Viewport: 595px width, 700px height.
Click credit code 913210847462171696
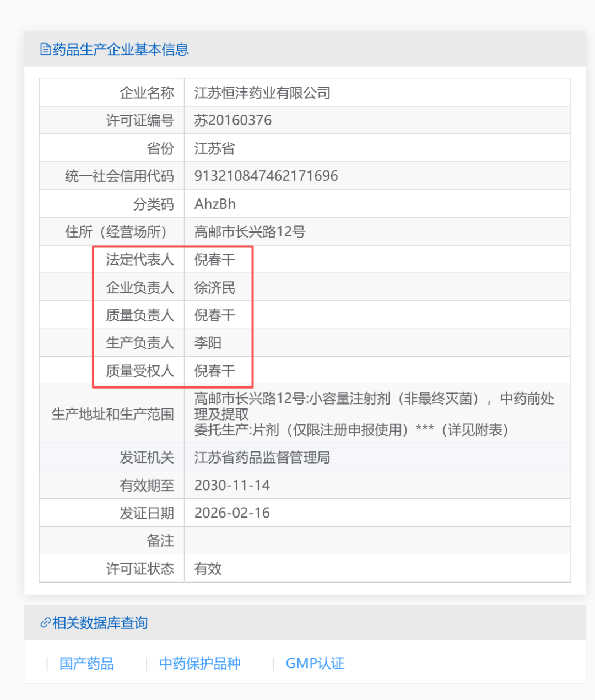click(x=266, y=176)
